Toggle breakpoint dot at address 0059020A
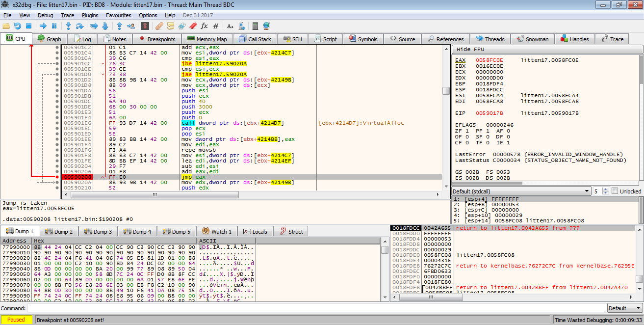 pyautogui.click(x=57, y=182)
